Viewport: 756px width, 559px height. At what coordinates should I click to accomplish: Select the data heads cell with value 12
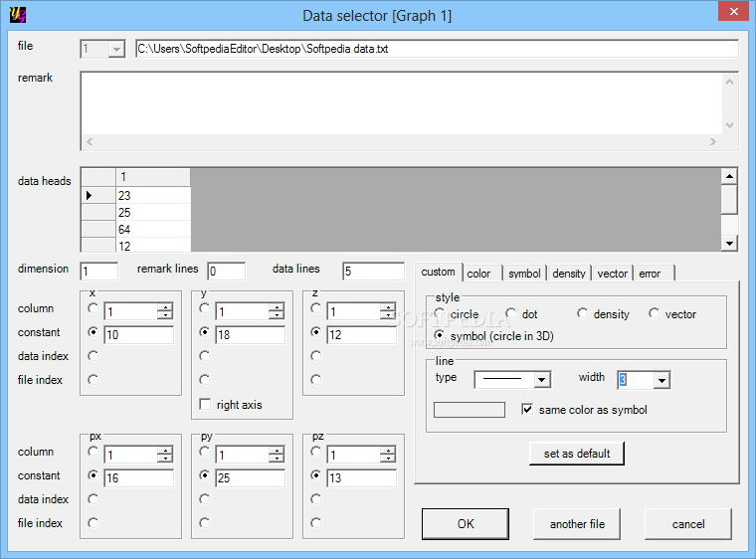coord(153,245)
